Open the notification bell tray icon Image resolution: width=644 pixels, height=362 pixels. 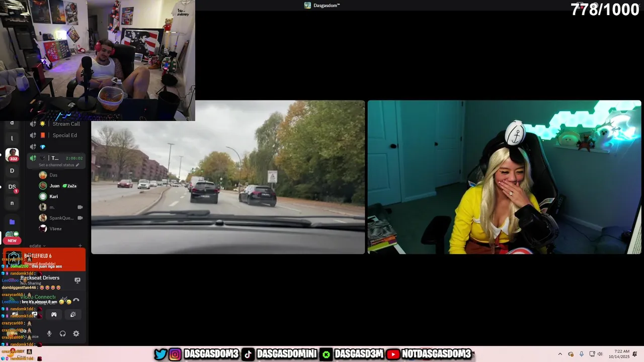(x=635, y=354)
